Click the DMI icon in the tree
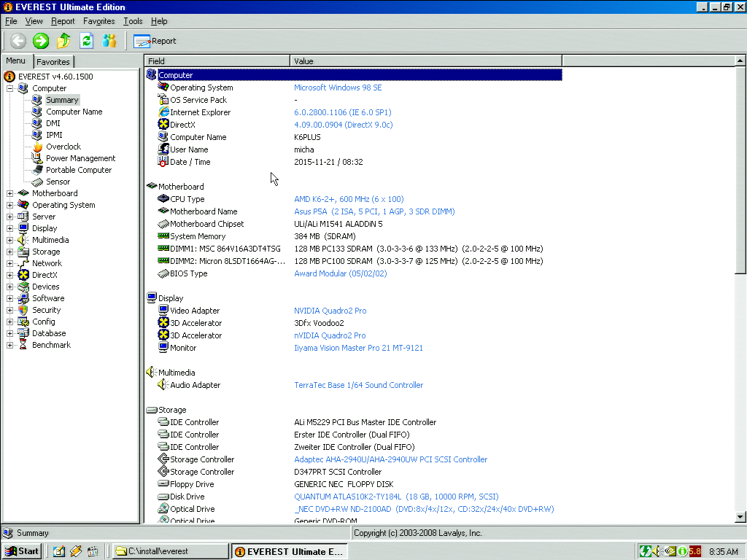The image size is (747, 560). (x=37, y=123)
